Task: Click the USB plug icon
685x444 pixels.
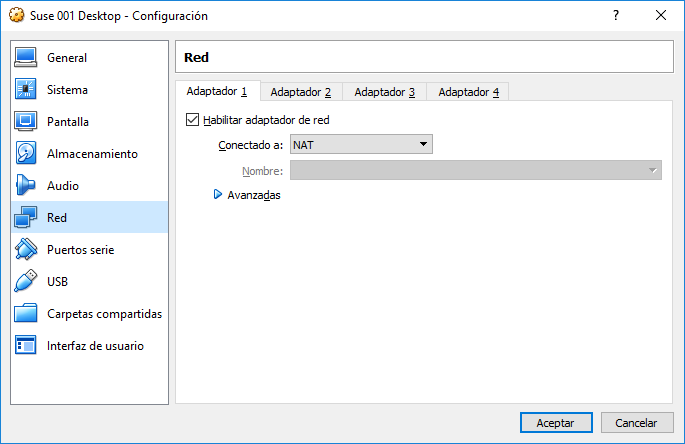Action: pos(26,282)
